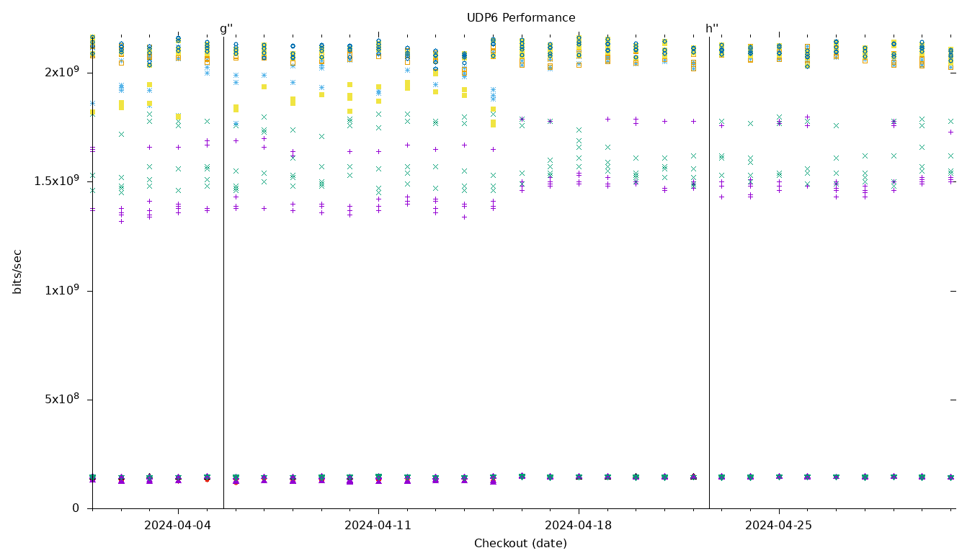Select the 2x10^9 y-axis tick label
The width and height of the screenshot is (980, 553).
(x=62, y=73)
